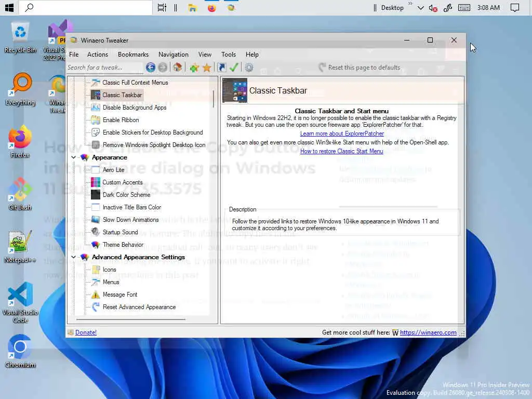Click the Donate! link
Viewport: 532px width, 399px height.
coord(86,332)
